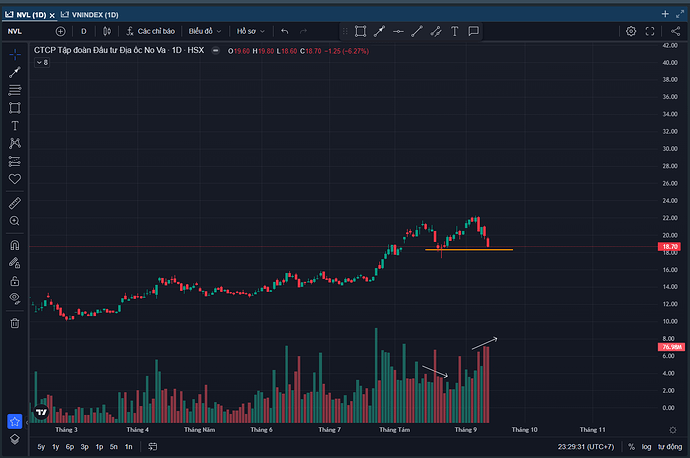Select the text annotation tool in sidebar
The image size is (690, 458).
15,126
